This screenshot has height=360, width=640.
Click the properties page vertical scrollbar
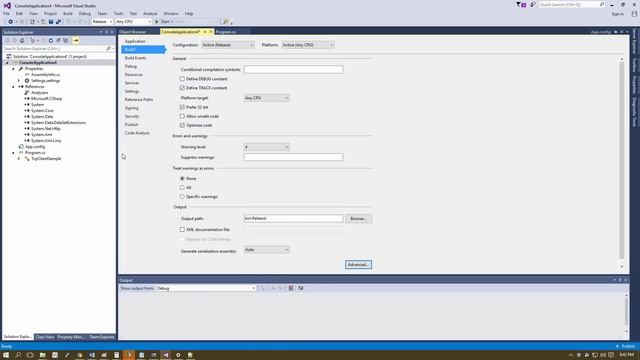coord(622,160)
